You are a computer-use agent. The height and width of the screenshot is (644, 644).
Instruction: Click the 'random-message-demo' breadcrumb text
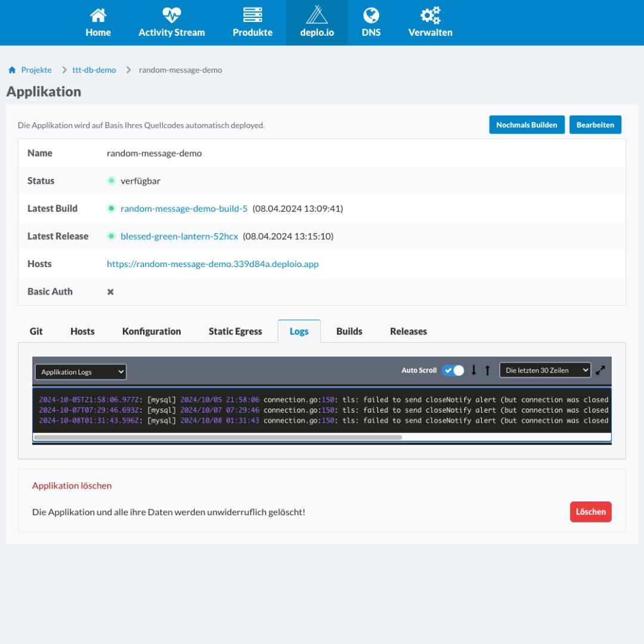pyautogui.click(x=180, y=70)
